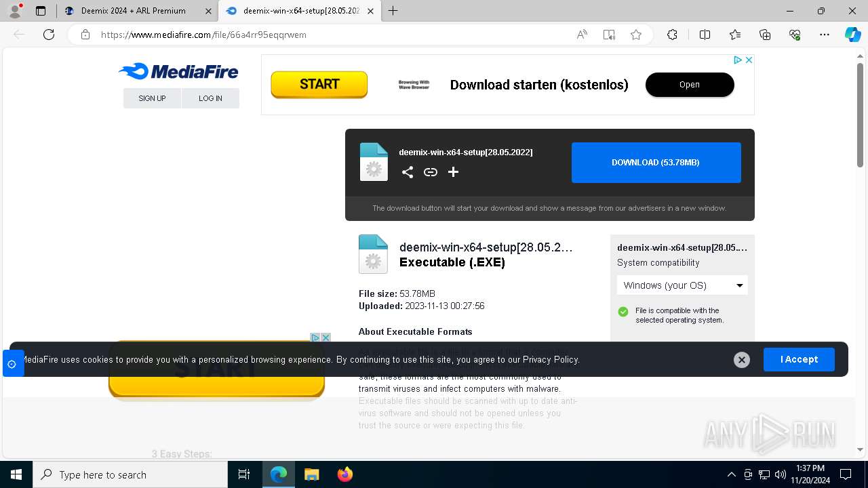
Task: Open Windows Start menu
Action: click(x=16, y=474)
